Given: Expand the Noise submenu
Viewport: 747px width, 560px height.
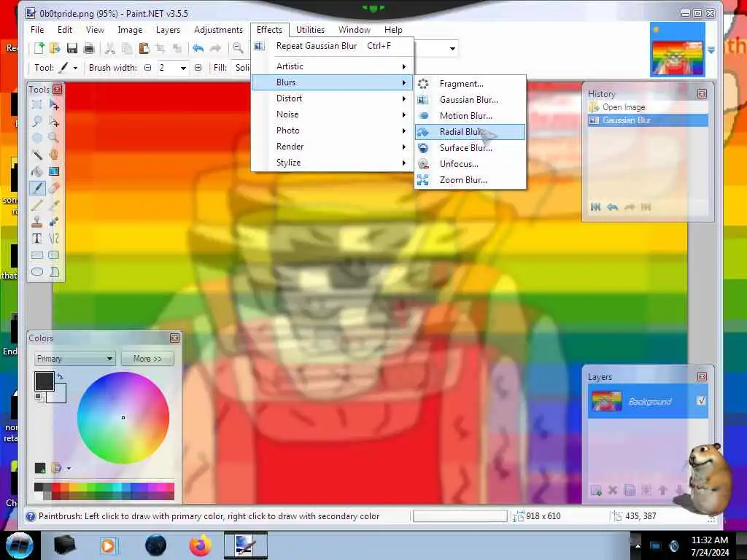Looking at the screenshot, I should 332,114.
